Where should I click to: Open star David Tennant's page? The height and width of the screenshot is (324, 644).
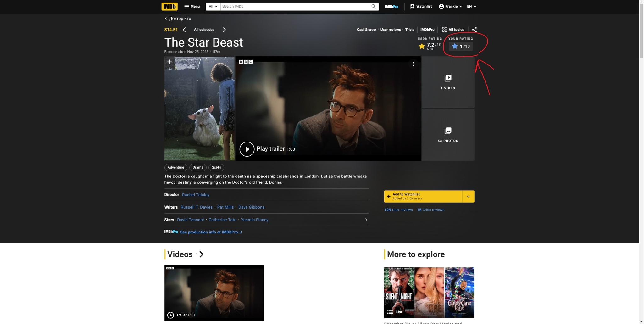pyautogui.click(x=191, y=220)
